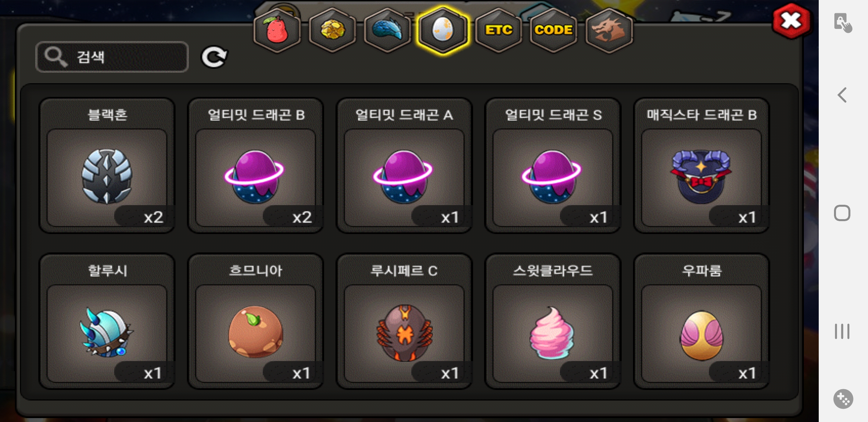Select the 블랙혼 egg item
Image resolution: width=868 pixels, height=422 pixels.
point(107,166)
